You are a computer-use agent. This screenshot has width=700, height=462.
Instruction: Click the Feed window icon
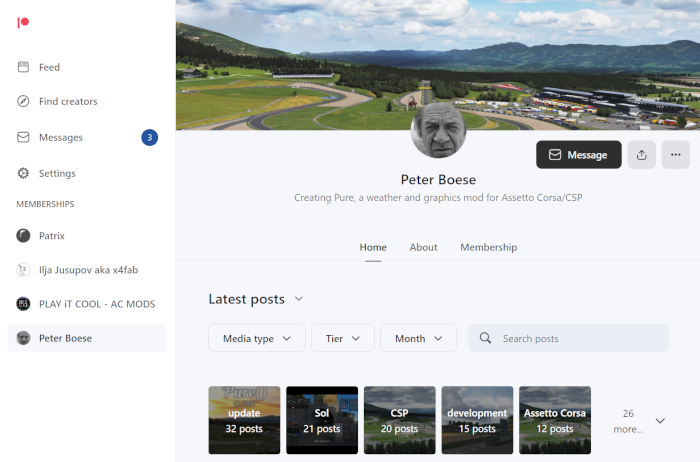23,67
